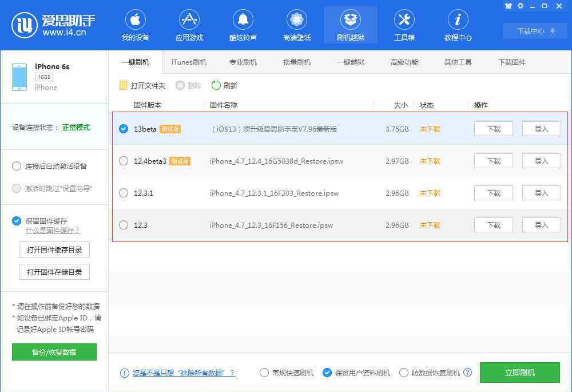Image resolution: width=572 pixels, height=392 pixels.
Task: Click the 16GB storage badge
Action: pos(44,77)
